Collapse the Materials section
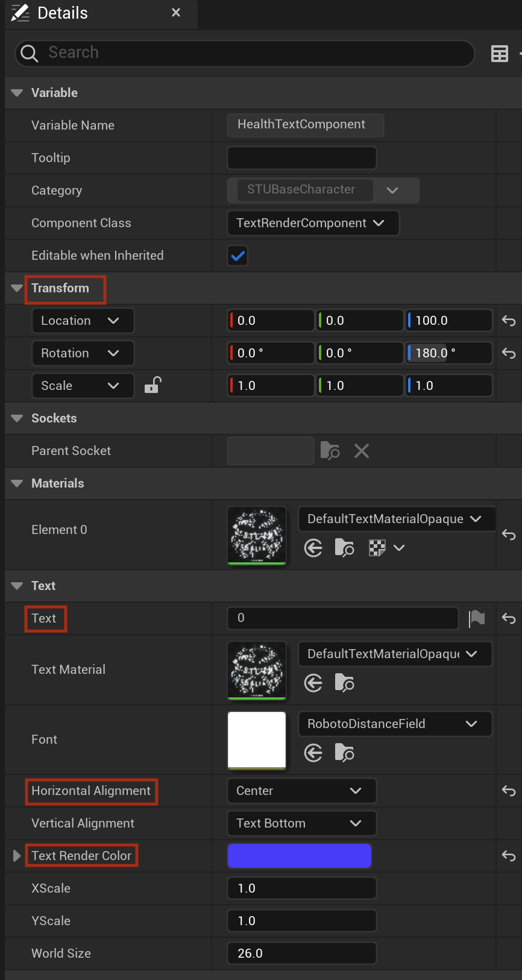The image size is (522, 980). 17,483
